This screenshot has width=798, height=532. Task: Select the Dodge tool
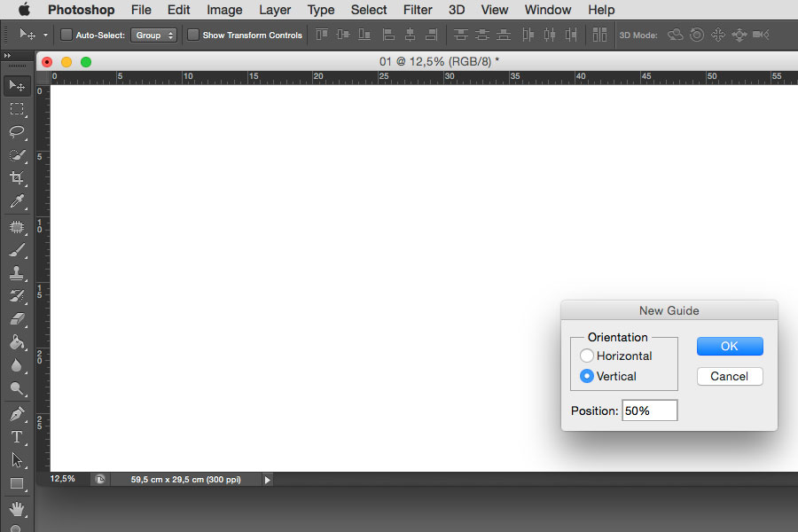pos(17,389)
